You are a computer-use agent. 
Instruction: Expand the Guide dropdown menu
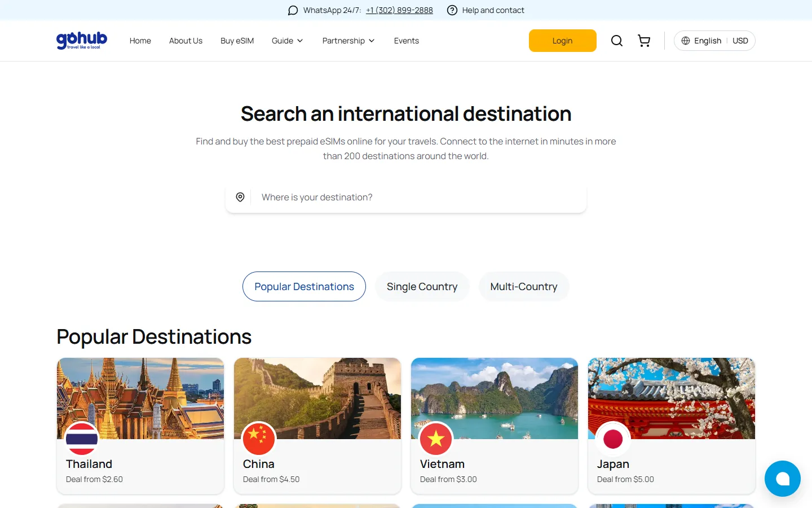click(288, 41)
